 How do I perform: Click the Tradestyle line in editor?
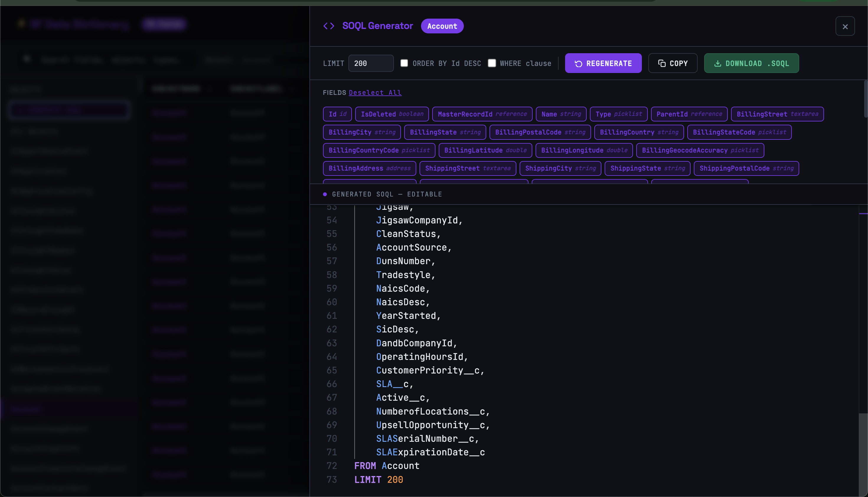(x=406, y=275)
